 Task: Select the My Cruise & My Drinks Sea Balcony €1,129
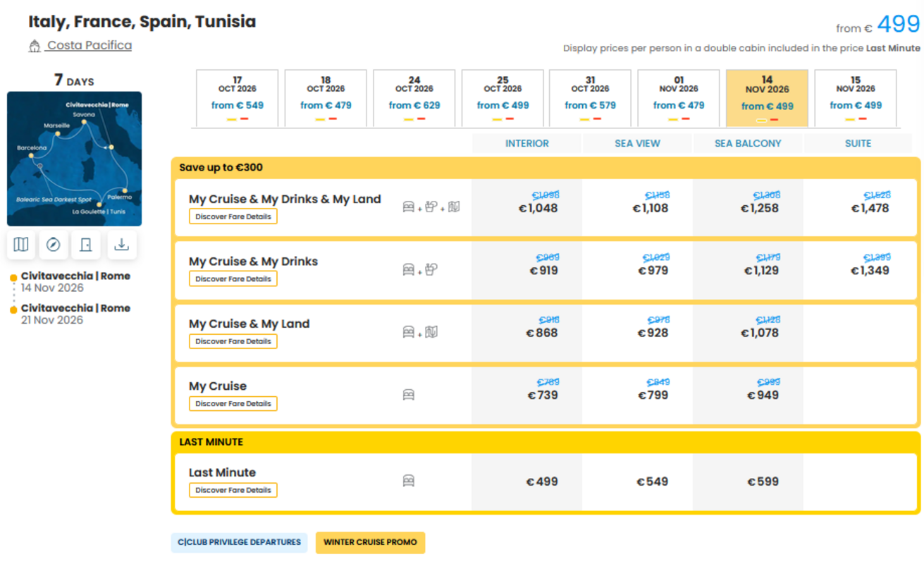(x=761, y=270)
